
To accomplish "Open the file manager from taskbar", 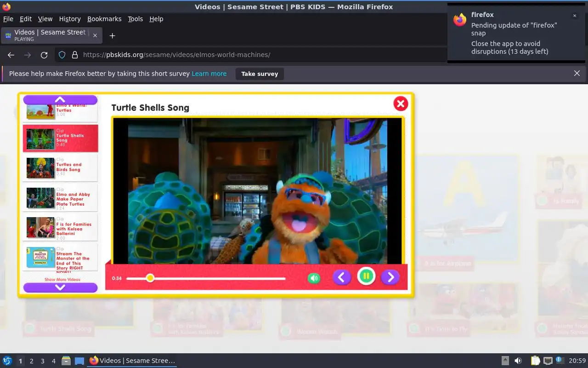I will pos(66,361).
